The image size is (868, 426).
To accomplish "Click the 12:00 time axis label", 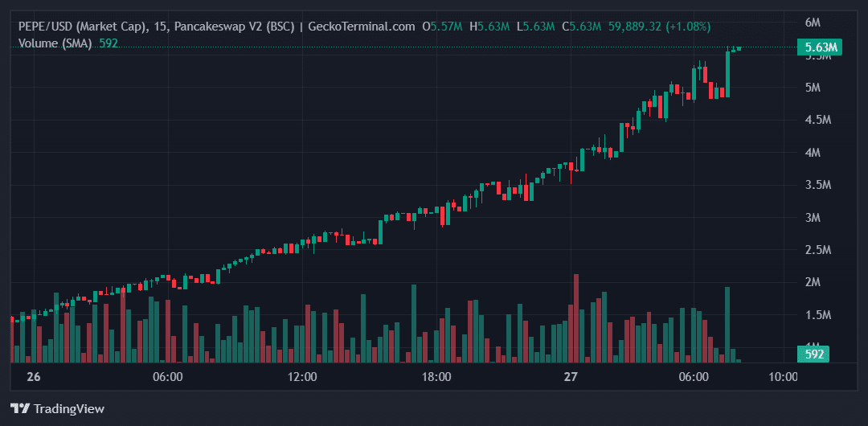I will pyautogui.click(x=302, y=377).
